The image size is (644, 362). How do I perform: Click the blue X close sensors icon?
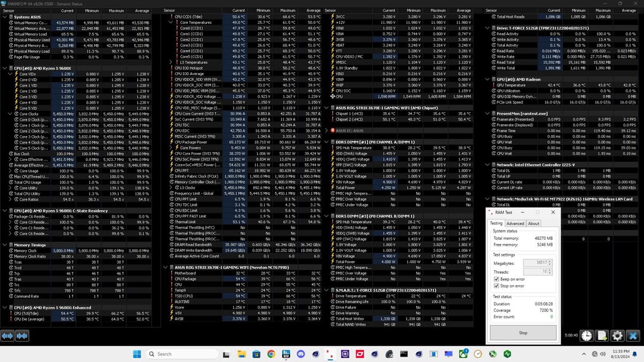tap(633, 336)
